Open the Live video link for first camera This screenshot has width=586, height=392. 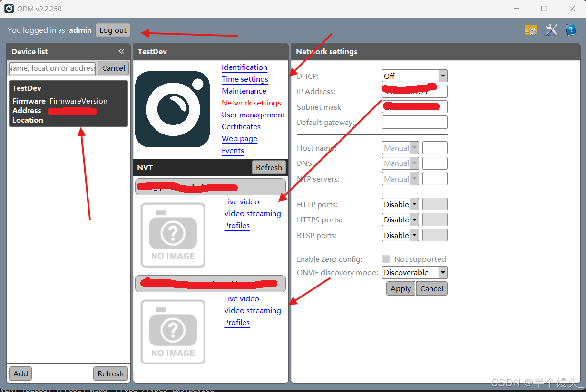click(241, 202)
